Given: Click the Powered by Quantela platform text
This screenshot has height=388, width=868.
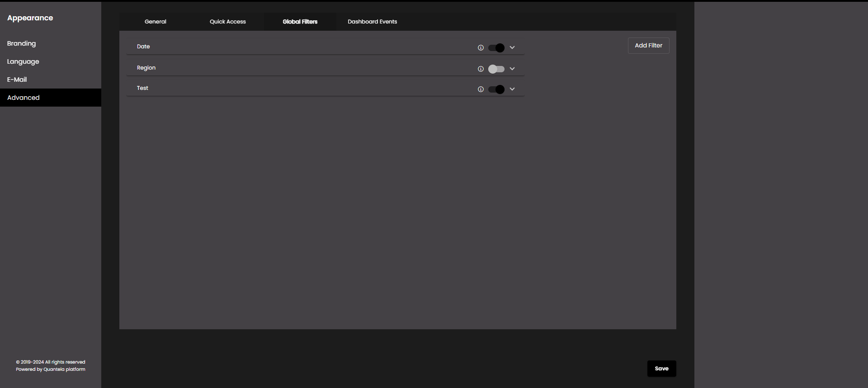Looking at the screenshot, I should point(51,369).
